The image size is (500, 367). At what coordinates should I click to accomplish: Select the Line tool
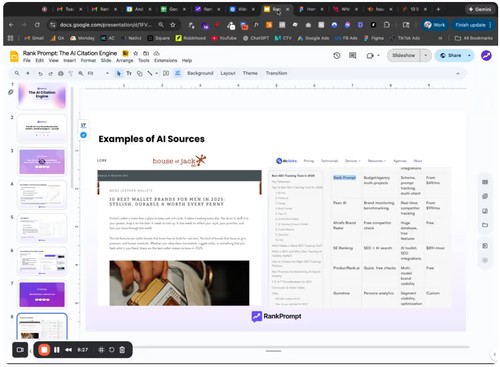pyautogui.click(x=150, y=73)
